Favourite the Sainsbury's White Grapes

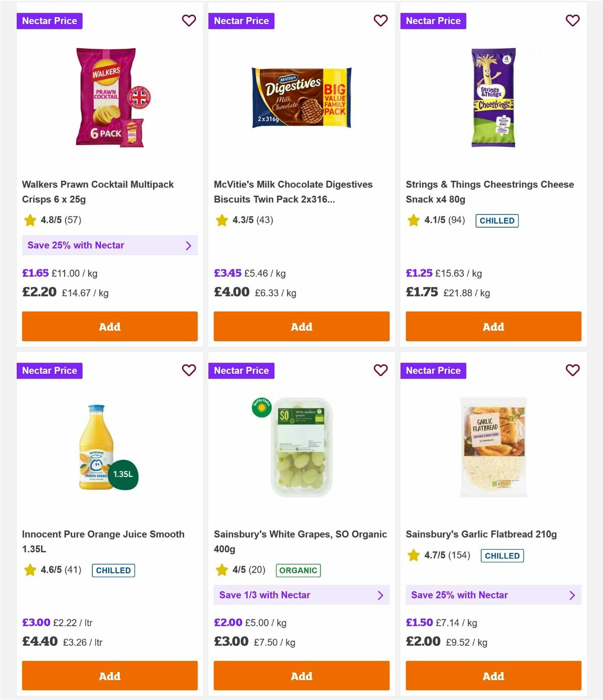click(381, 370)
